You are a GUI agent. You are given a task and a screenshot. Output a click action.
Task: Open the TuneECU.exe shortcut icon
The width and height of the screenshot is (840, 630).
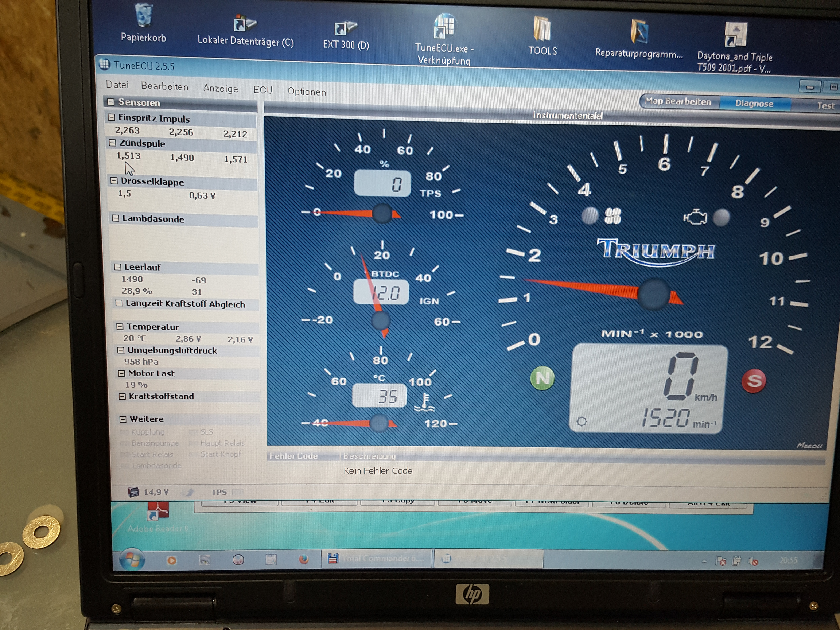[x=444, y=38]
